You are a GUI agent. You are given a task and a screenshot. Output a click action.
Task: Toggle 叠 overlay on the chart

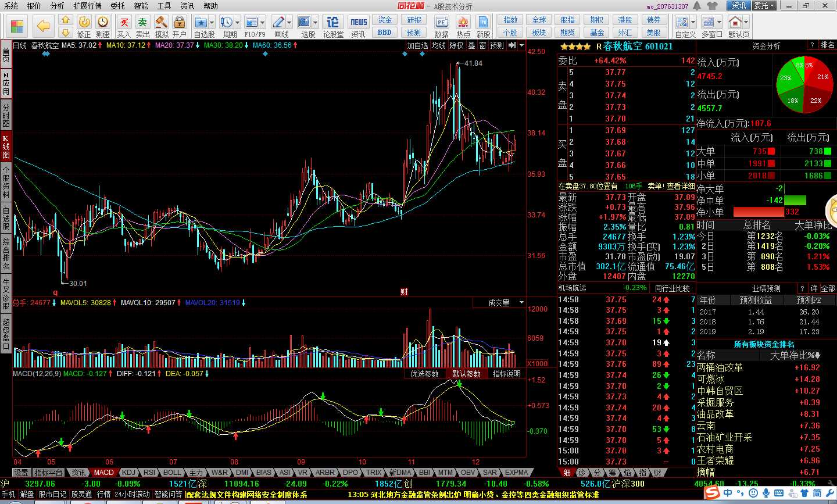pyautogui.click(x=471, y=45)
